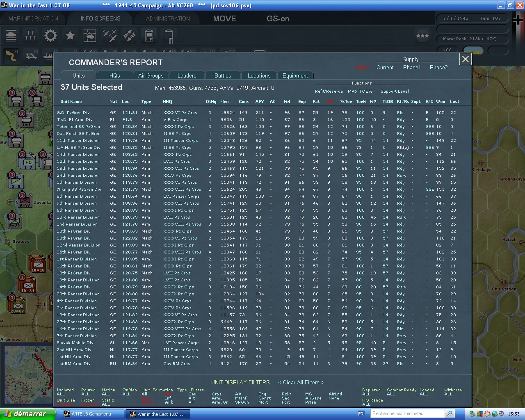Screen dimensions: 525x420
Task: Switch to the Battles tab
Action: tap(223, 75)
